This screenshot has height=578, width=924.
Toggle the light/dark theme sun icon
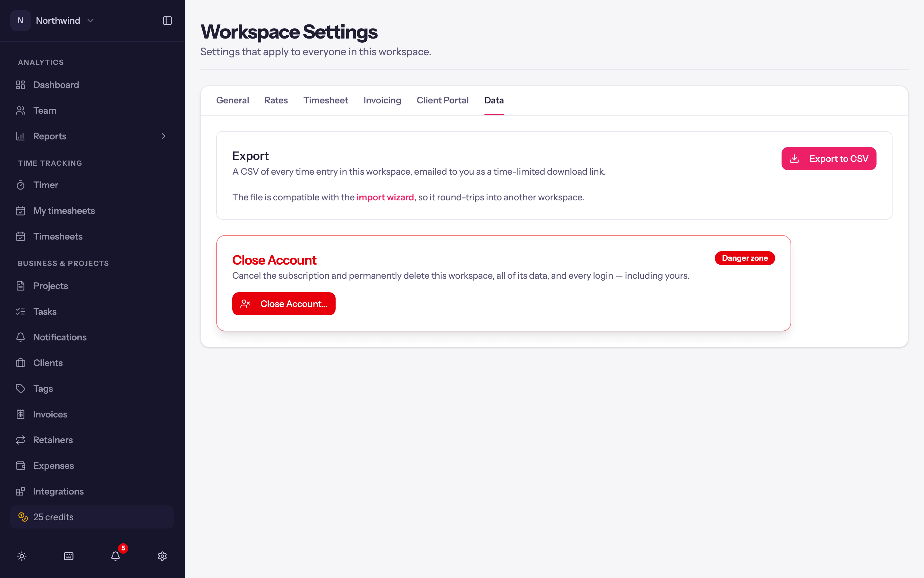point(22,556)
